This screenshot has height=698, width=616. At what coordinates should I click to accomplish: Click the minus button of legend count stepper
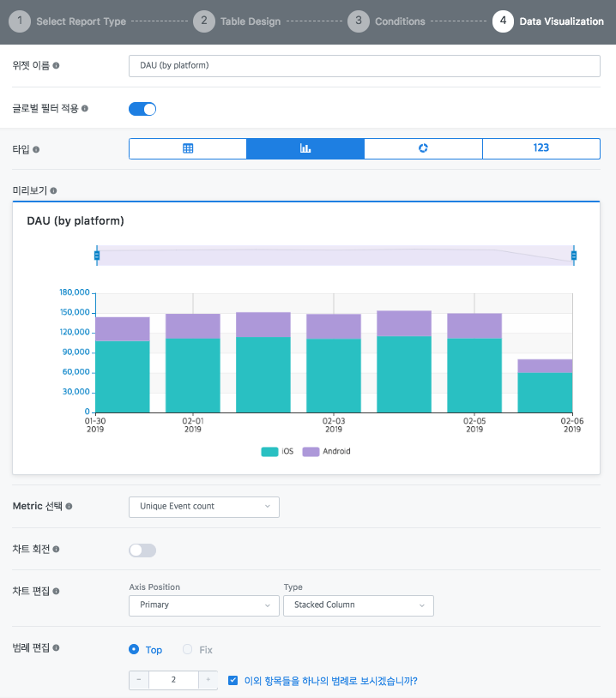click(x=139, y=680)
